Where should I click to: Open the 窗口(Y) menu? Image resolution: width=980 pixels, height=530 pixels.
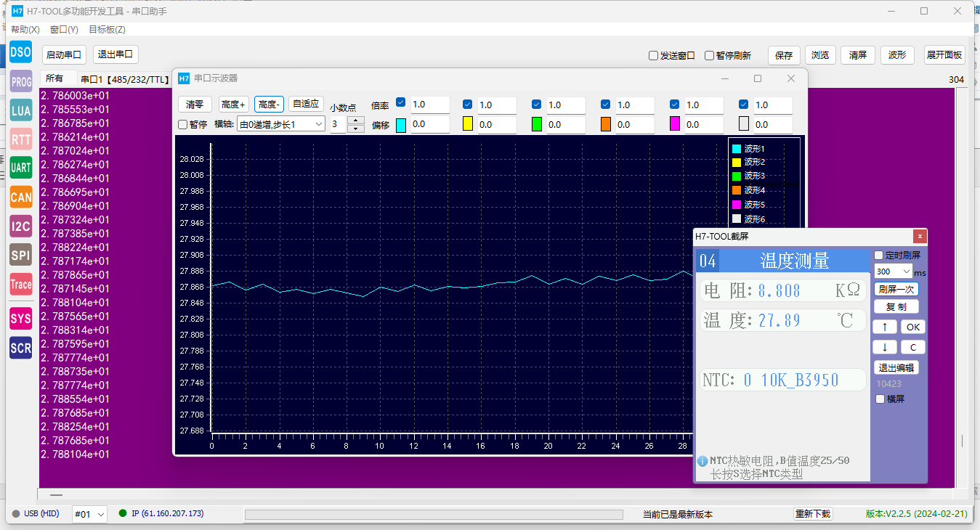pyautogui.click(x=64, y=30)
